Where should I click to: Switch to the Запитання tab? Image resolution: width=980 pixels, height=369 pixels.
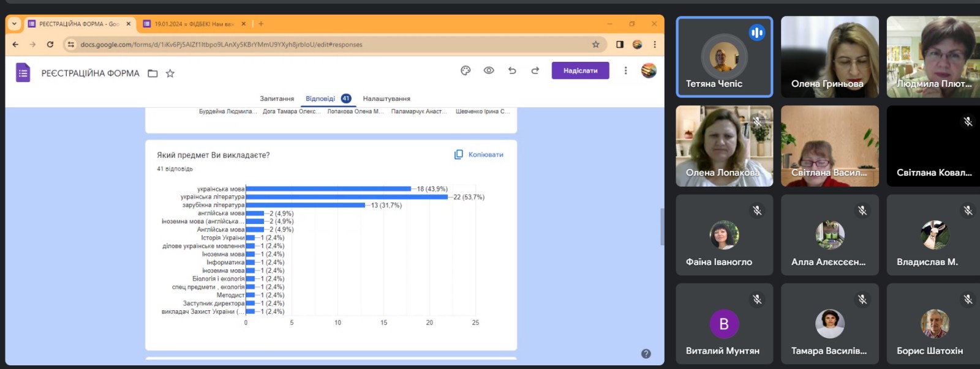pos(277,99)
